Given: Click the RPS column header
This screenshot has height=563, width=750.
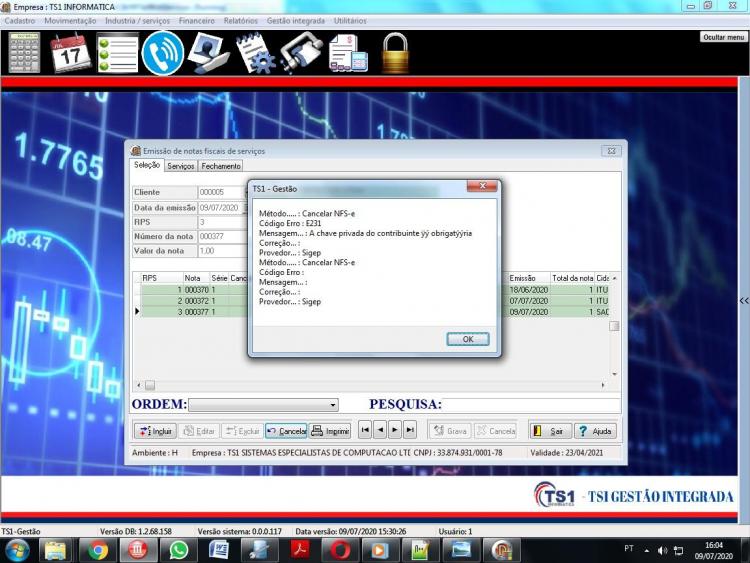Looking at the screenshot, I should point(162,278).
